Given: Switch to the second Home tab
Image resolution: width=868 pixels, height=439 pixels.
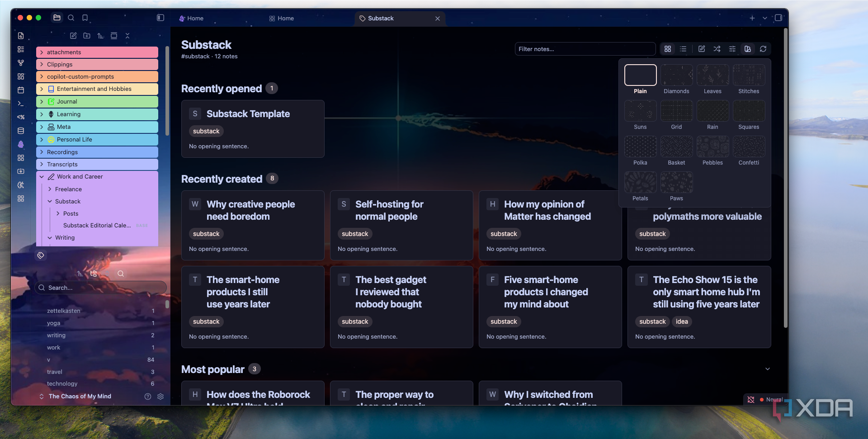Looking at the screenshot, I should coord(281,19).
